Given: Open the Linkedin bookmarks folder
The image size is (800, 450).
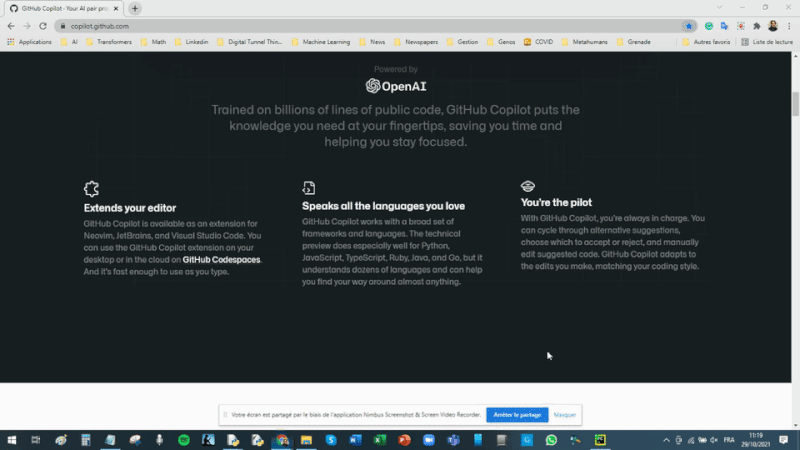Looking at the screenshot, I should (191, 42).
